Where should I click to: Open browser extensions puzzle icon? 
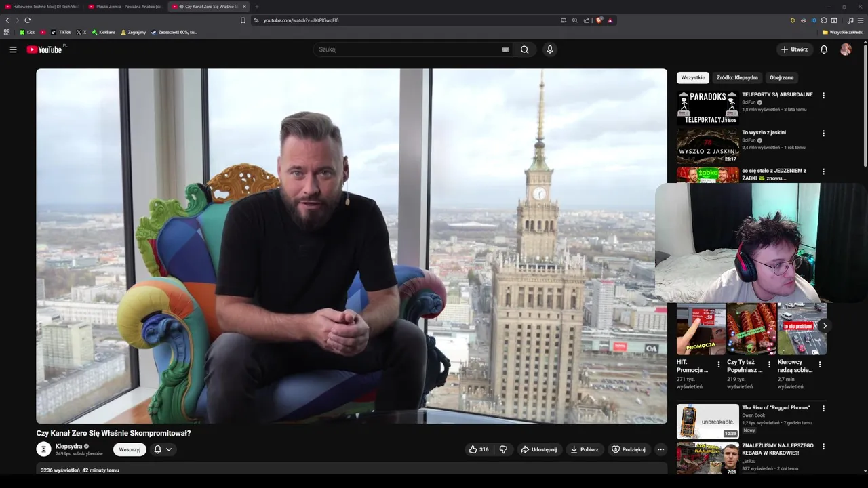[x=824, y=20]
